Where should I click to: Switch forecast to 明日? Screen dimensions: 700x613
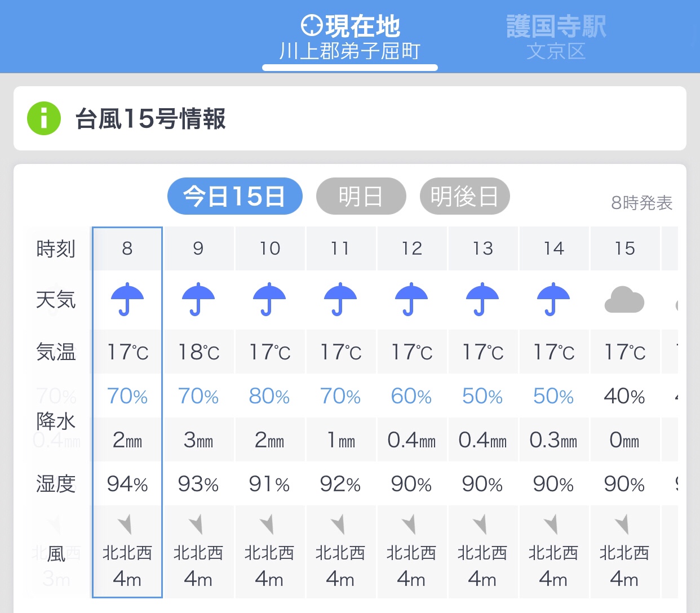coord(361,196)
